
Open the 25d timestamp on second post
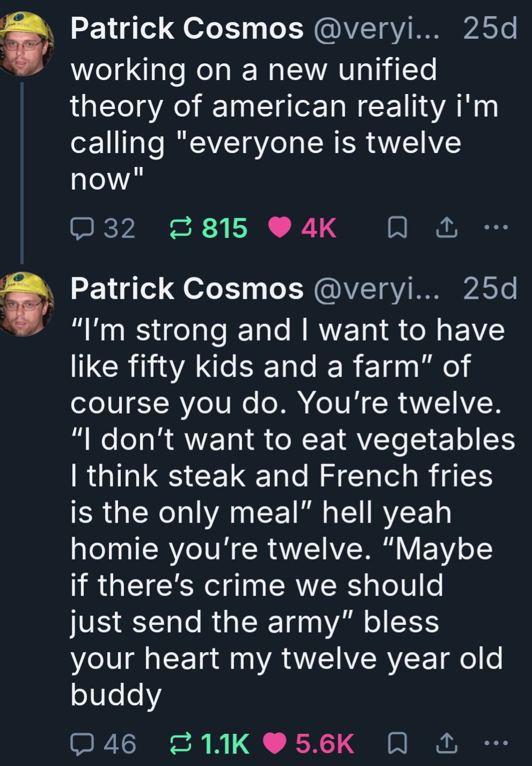tap(490, 289)
